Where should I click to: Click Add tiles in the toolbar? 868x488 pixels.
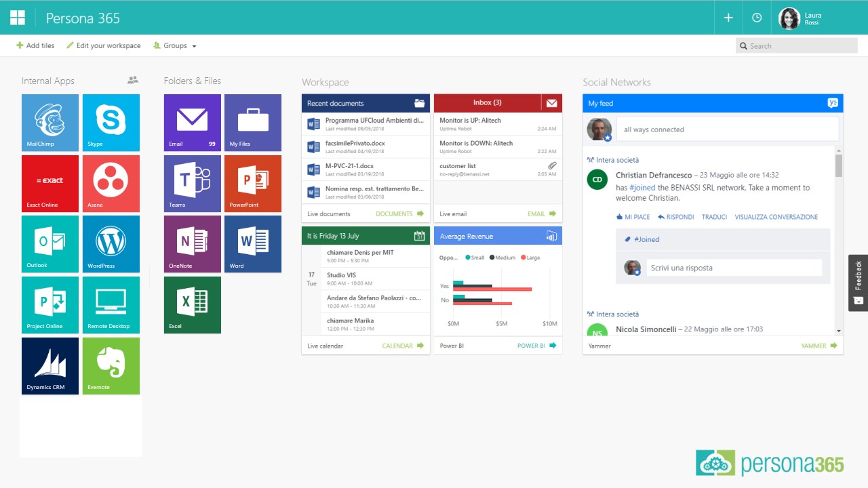click(x=35, y=46)
